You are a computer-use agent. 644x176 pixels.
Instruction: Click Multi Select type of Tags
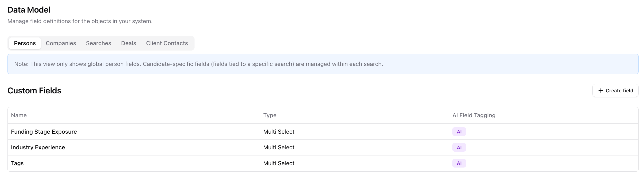click(279, 163)
